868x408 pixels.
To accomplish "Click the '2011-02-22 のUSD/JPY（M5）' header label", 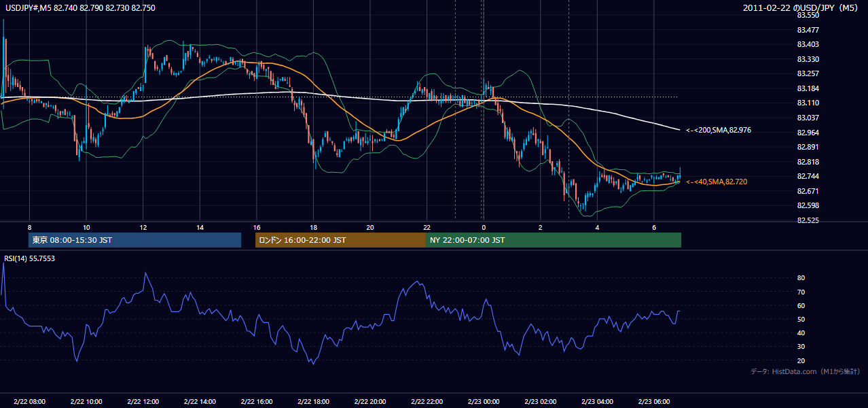I will [x=801, y=7].
